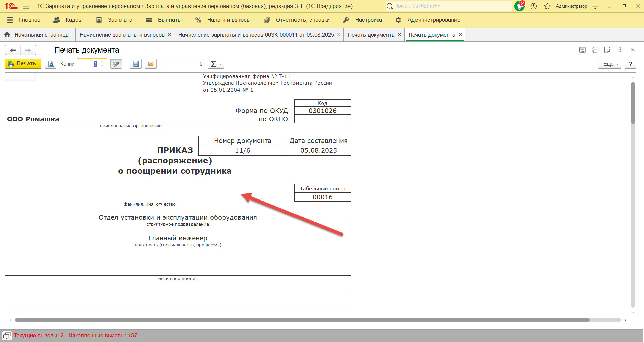
Task: Select the Табельный номер header cell
Action: pos(323,189)
